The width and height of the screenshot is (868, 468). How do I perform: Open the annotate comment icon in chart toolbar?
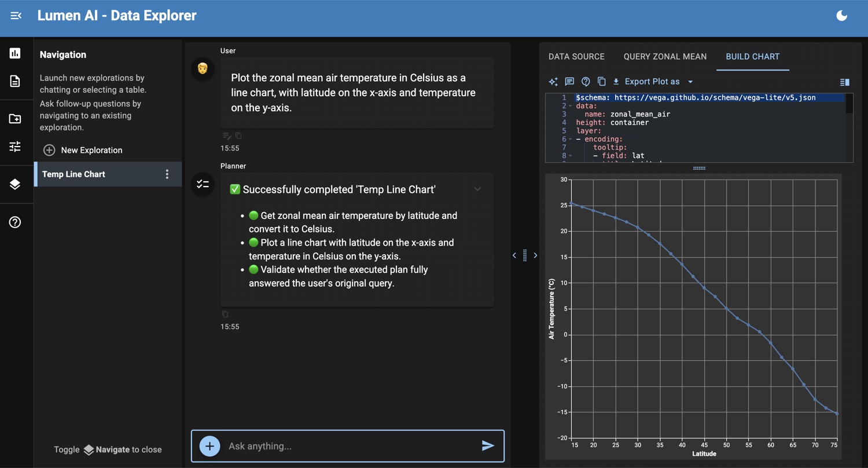pyautogui.click(x=569, y=82)
